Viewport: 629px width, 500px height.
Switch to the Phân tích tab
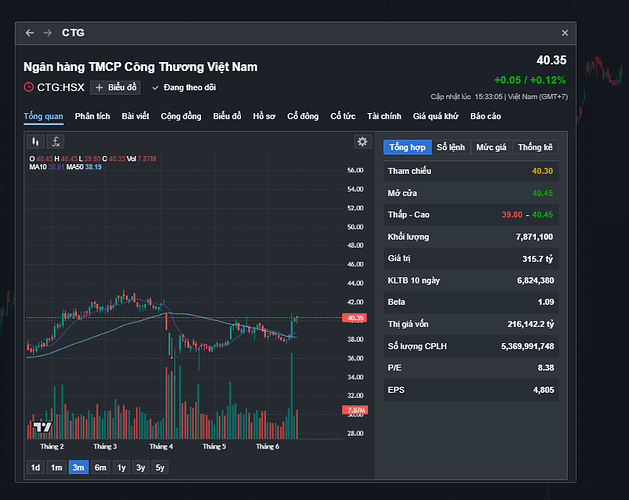[x=92, y=116]
